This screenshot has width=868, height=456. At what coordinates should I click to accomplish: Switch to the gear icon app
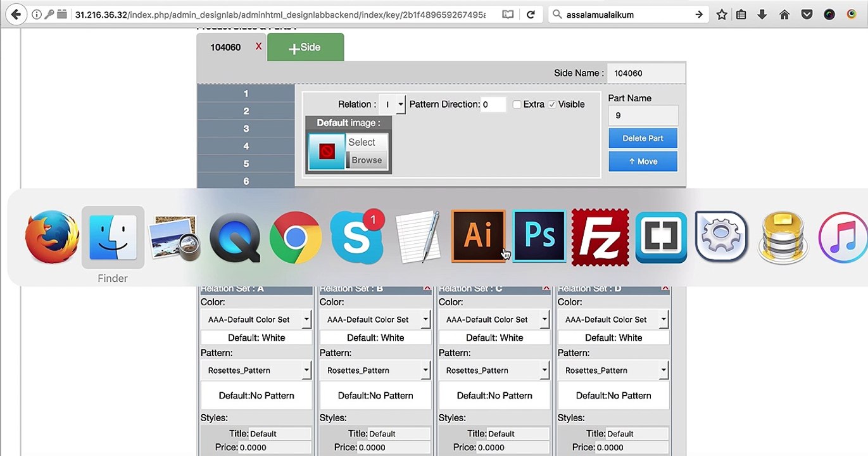(x=722, y=237)
